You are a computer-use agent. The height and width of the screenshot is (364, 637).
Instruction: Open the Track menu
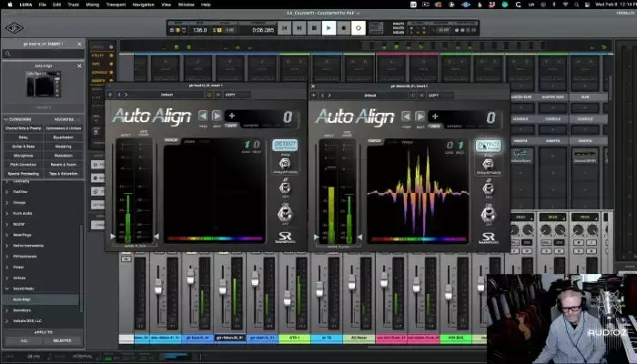(73, 5)
